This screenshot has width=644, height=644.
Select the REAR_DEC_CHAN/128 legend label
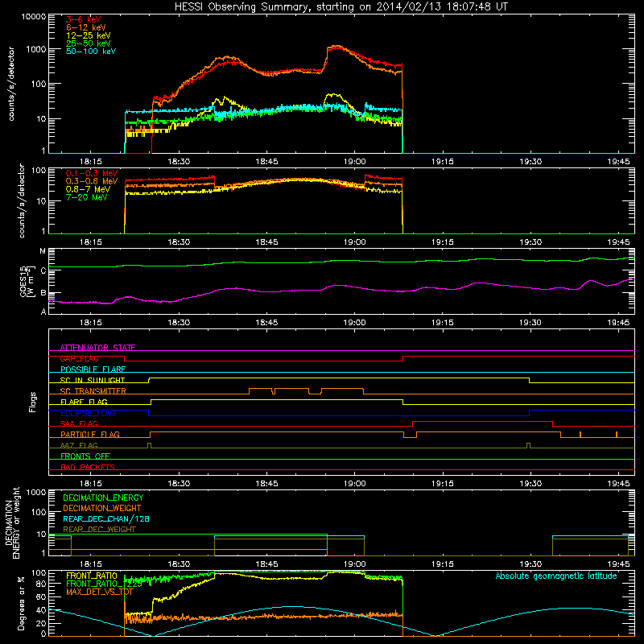[106, 518]
